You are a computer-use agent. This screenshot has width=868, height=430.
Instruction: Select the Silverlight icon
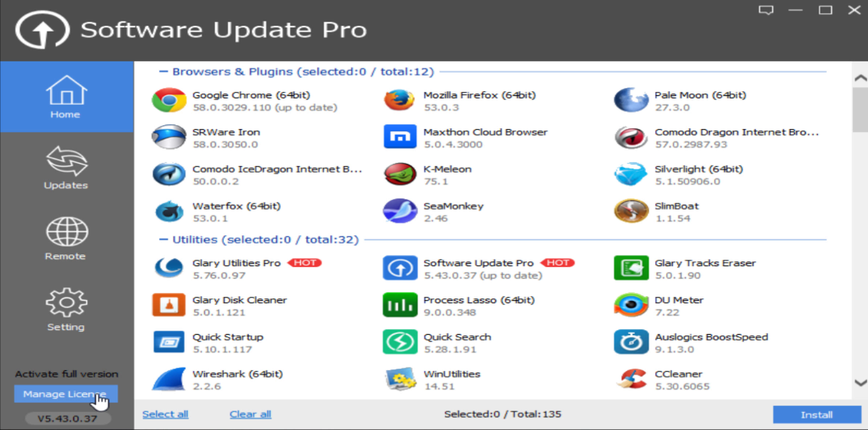(x=631, y=174)
